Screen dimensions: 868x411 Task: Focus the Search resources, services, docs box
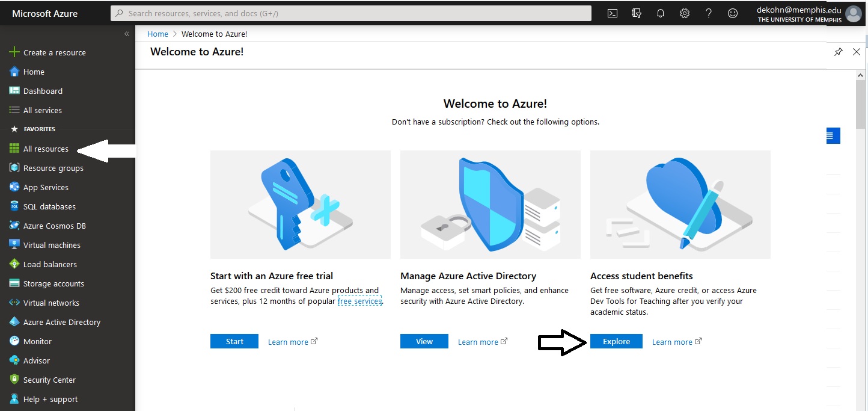click(351, 13)
